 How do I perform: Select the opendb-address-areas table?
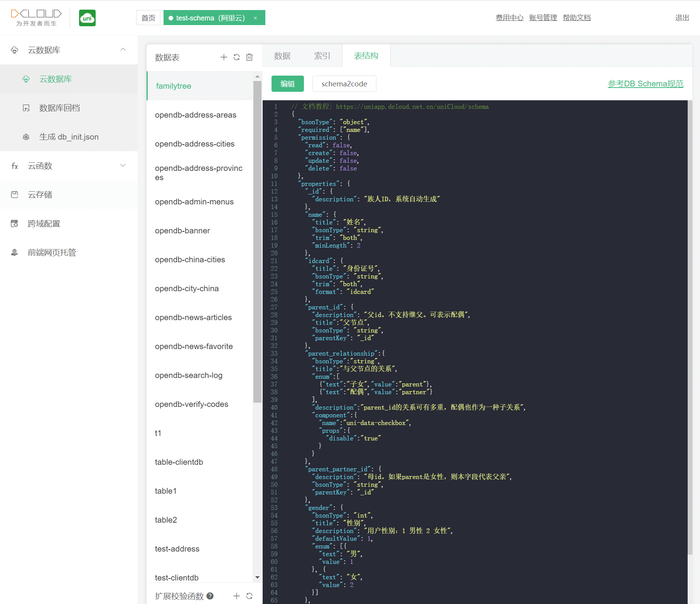coord(200,115)
